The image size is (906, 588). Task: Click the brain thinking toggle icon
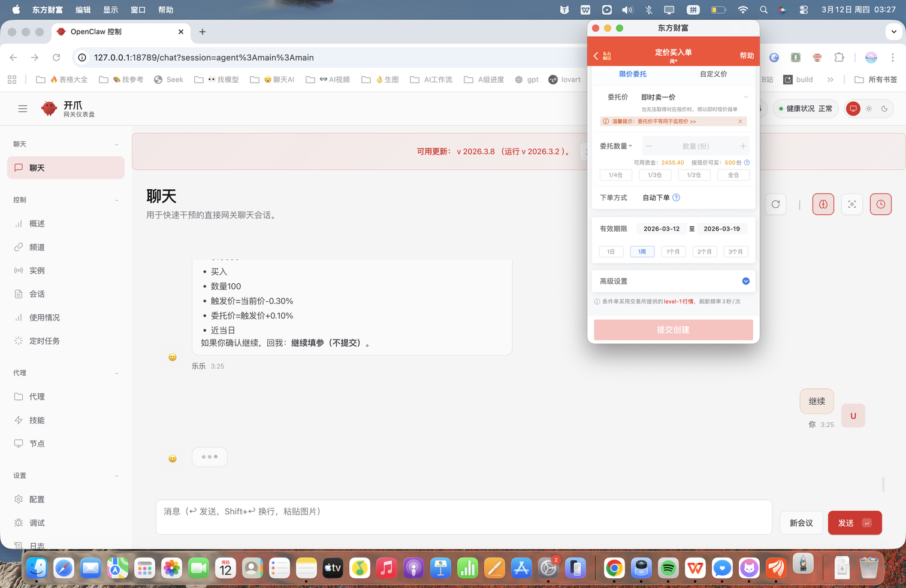point(823,204)
